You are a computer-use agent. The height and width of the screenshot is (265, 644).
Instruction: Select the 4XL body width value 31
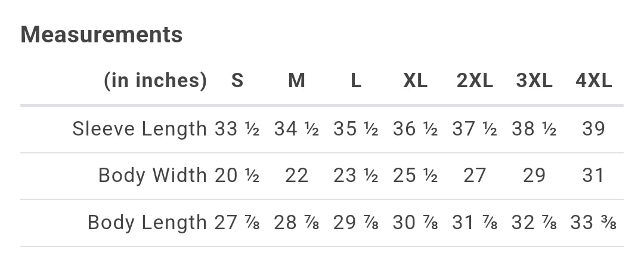[x=593, y=175]
